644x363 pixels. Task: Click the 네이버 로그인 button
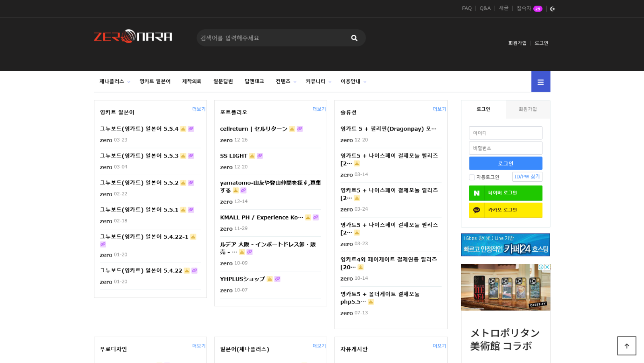point(506,193)
